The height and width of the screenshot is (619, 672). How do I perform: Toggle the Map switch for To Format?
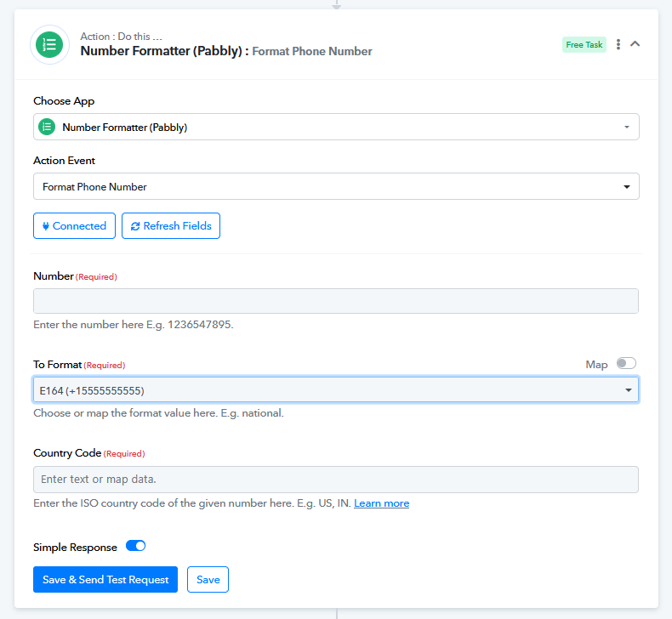(x=626, y=364)
